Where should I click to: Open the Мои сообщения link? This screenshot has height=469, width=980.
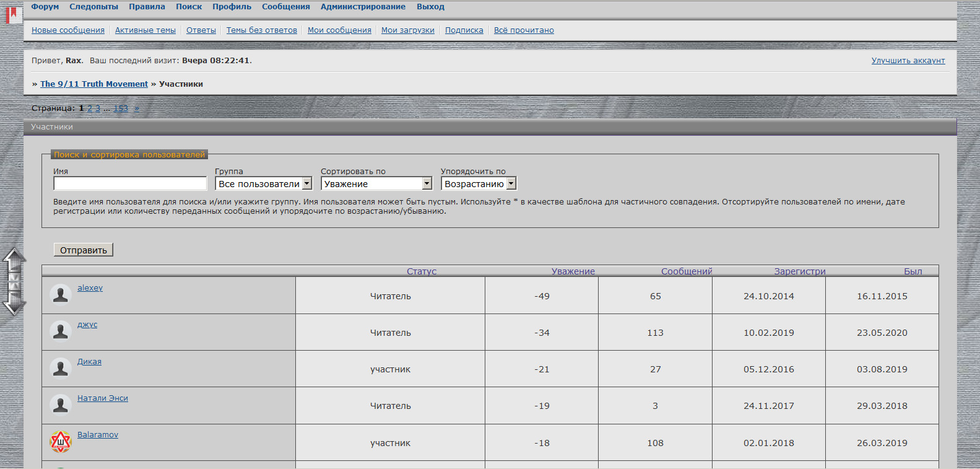pyautogui.click(x=339, y=30)
